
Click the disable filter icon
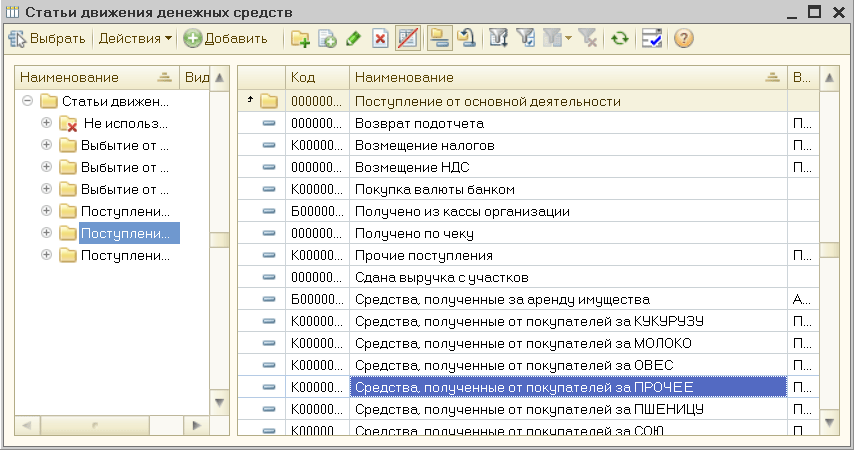click(589, 39)
